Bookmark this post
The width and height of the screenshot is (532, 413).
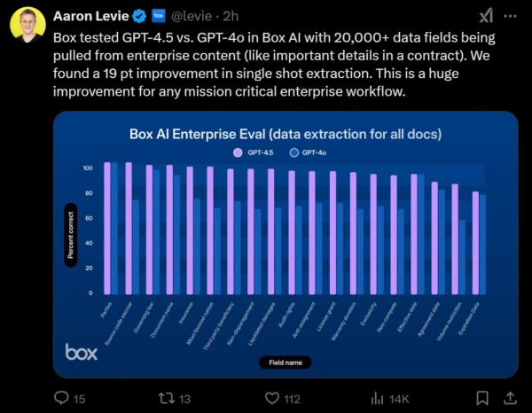pyautogui.click(x=481, y=398)
